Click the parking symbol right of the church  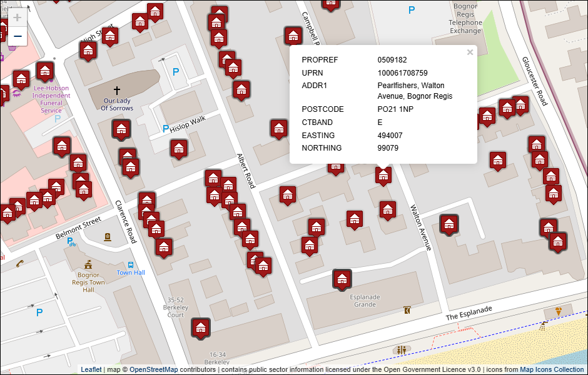coord(176,72)
